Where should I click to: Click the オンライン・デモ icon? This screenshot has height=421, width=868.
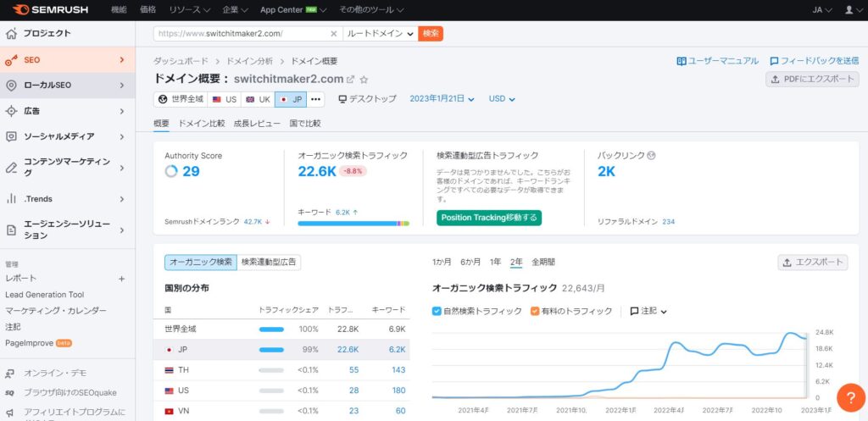pos(10,374)
